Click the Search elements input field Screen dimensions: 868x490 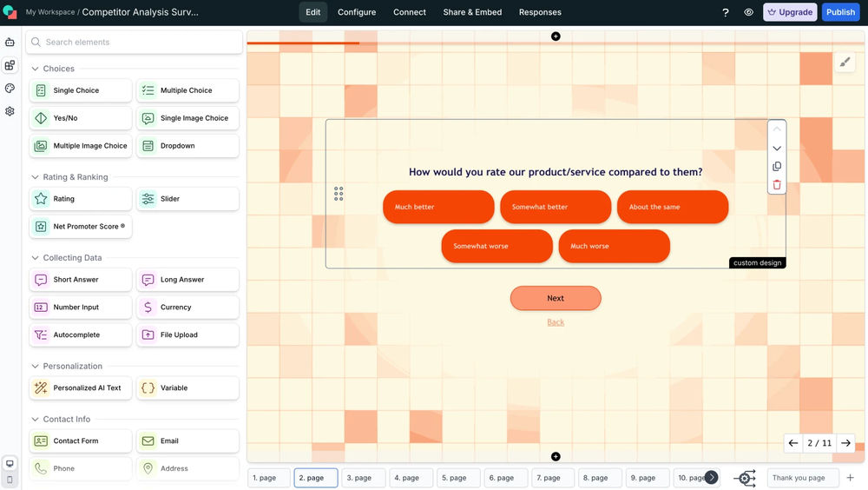[x=135, y=42]
